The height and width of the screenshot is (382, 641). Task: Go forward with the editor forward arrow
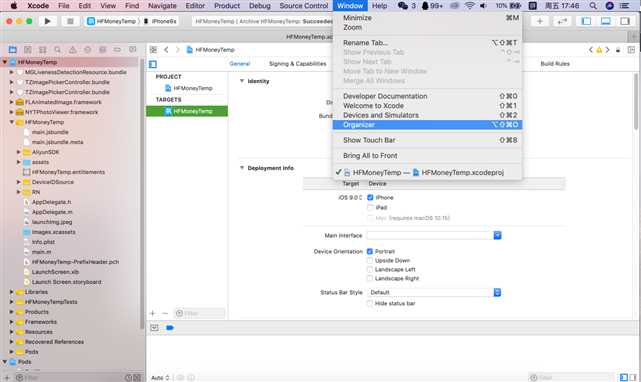pyautogui.click(x=177, y=50)
